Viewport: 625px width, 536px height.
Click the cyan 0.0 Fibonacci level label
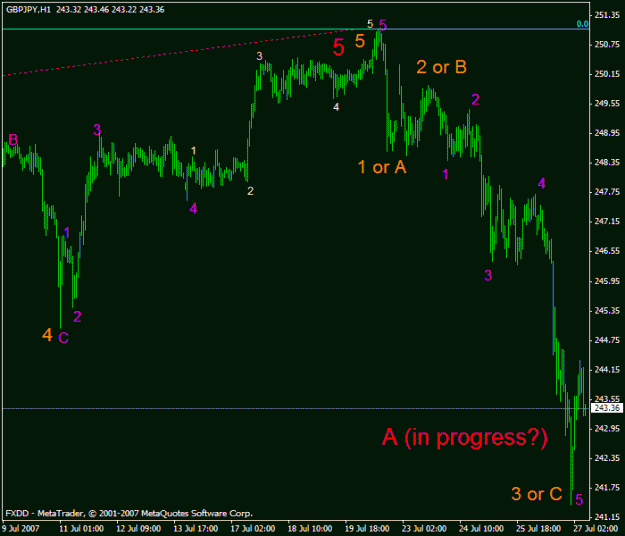[582, 24]
